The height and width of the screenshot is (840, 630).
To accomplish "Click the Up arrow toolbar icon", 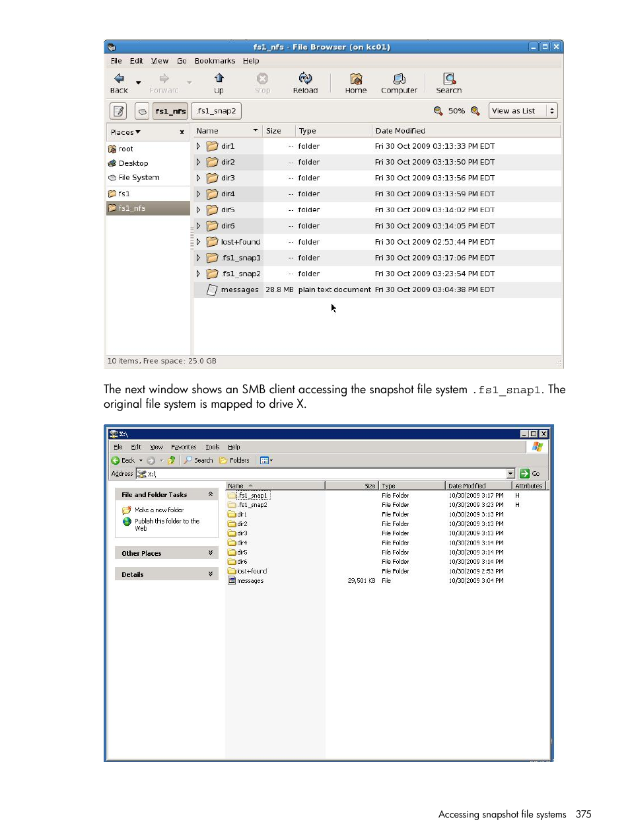I will tap(219, 78).
